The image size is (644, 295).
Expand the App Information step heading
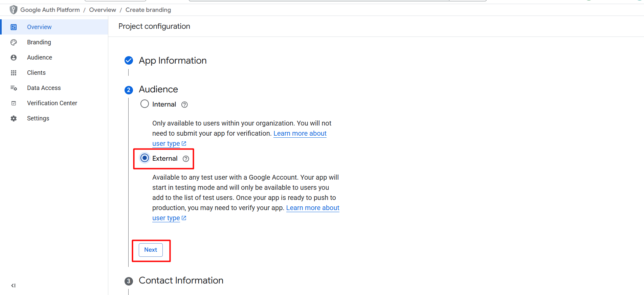click(173, 61)
